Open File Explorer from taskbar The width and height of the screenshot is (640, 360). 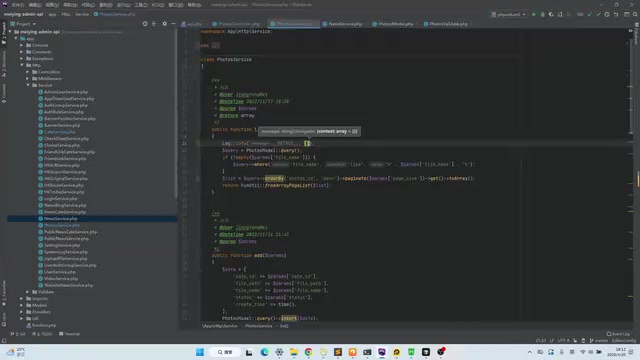coord(293,352)
